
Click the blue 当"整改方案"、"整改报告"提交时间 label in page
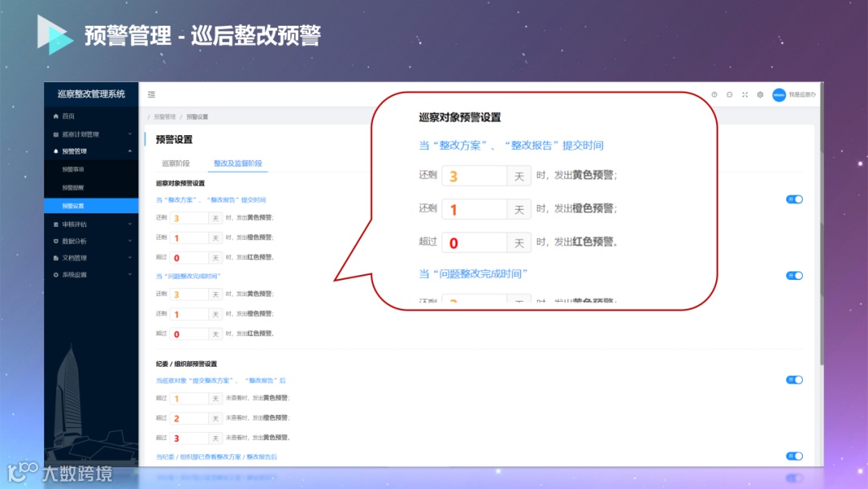click(211, 200)
